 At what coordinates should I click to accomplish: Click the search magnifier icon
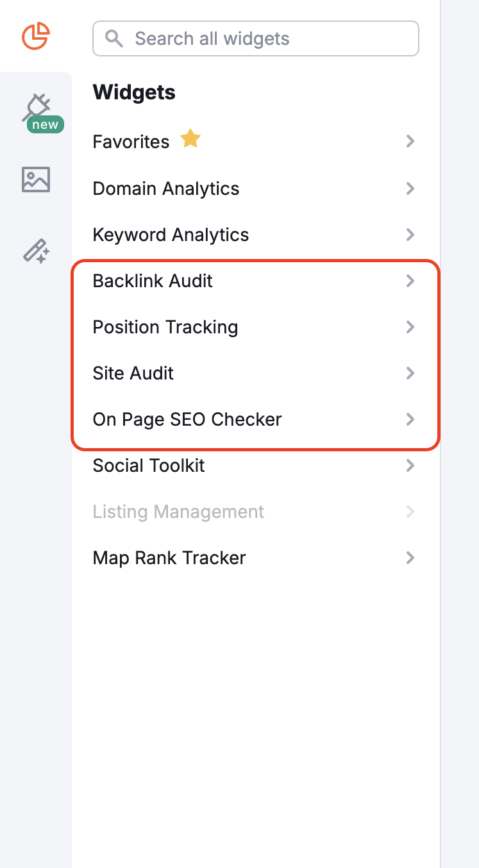click(x=113, y=38)
